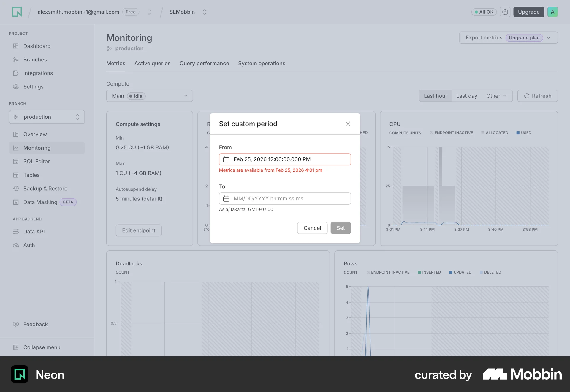Viewport: 570px width, 392px height.
Task: Click the 'Metrics are available from' error text
Action: pos(270,170)
